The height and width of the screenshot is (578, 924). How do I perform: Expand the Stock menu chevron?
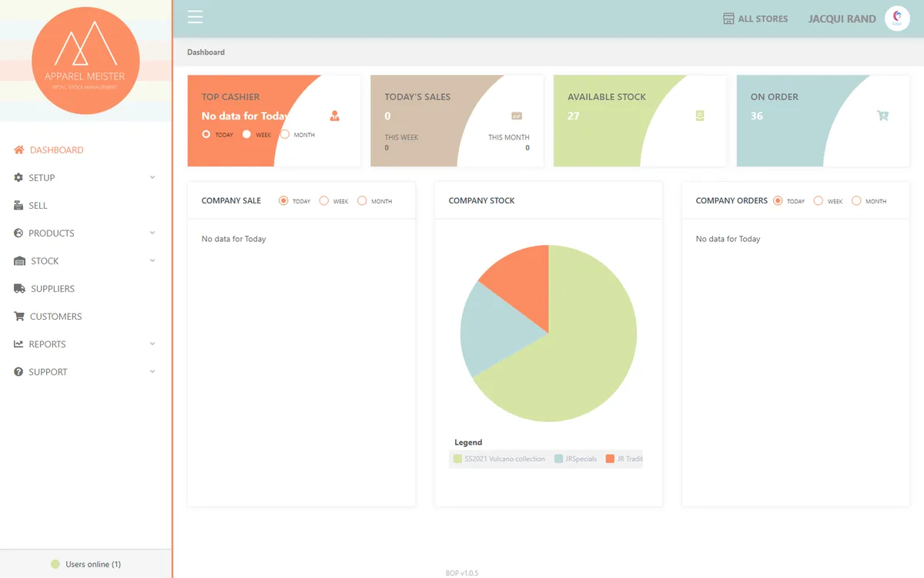(x=152, y=260)
